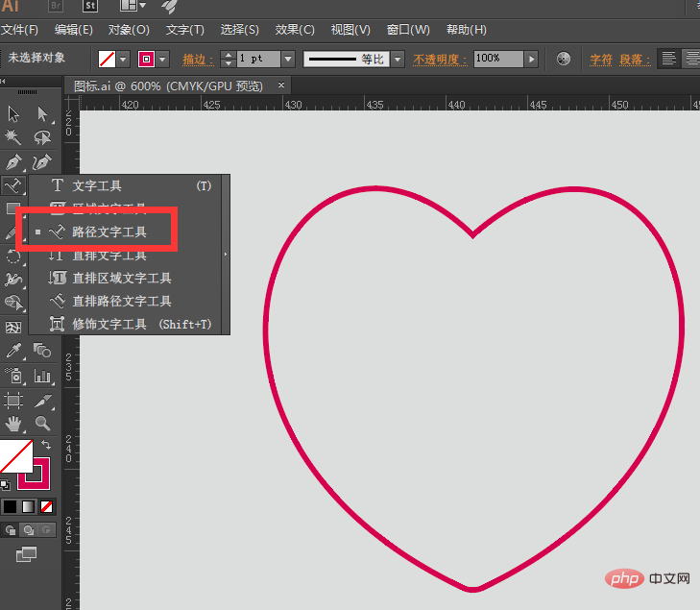
Task: Open the 文字(T) menu
Action: (x=184, y=30)
